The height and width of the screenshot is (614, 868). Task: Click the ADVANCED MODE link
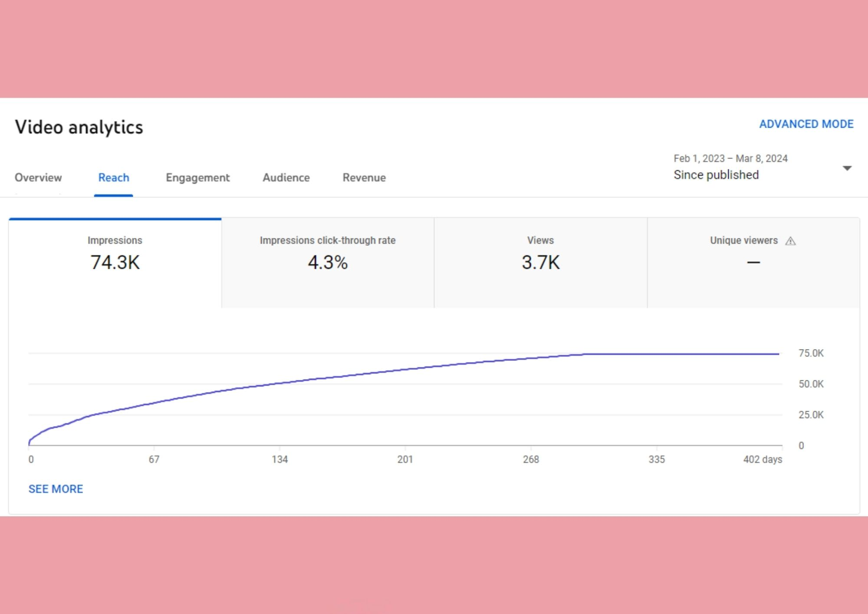pyautogui.click(x=806, y=124)
